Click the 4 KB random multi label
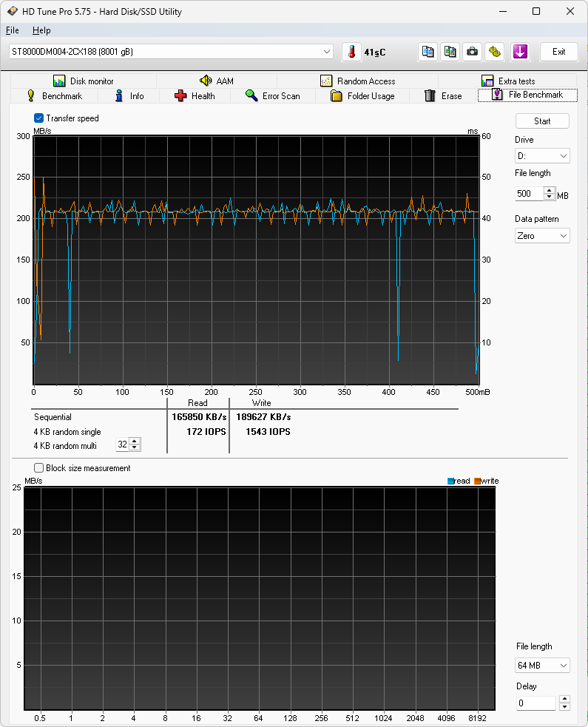Screen dimensions: 588x727 (x=65, y=445)
